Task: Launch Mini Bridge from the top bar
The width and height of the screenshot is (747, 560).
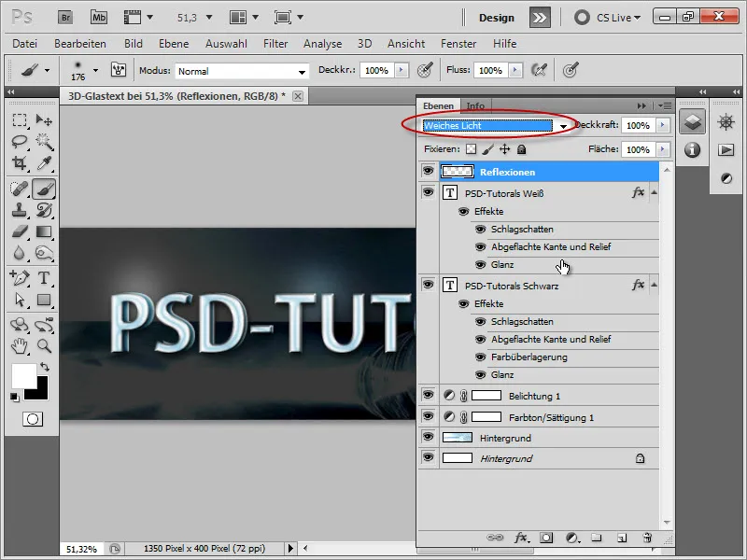Action: click(x=99, y=18)
